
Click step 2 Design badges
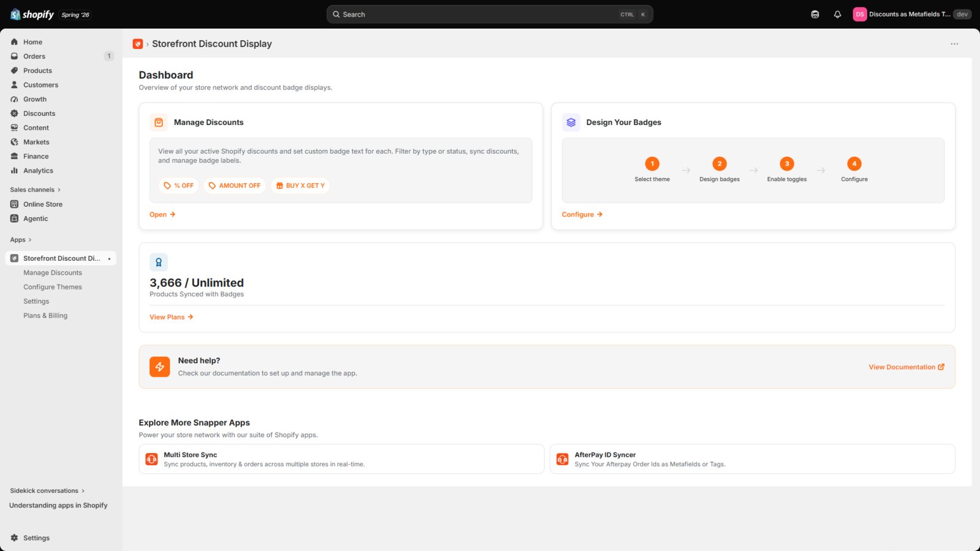coord(720,170)
